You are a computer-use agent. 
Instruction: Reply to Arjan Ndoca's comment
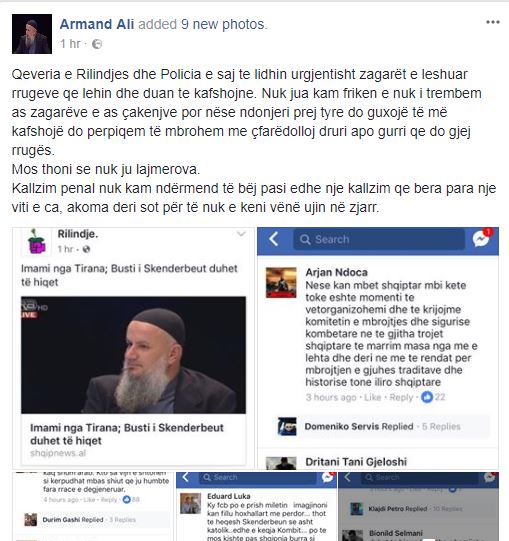pos(401,397)
